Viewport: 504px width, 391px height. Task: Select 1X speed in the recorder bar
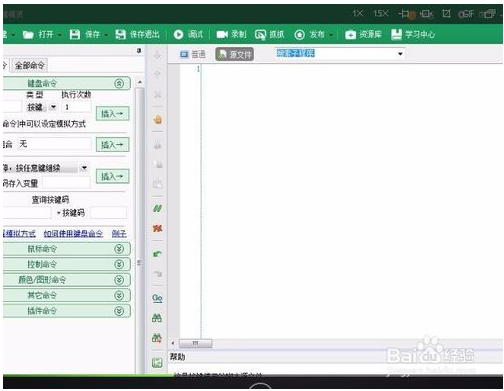(358, 14)
